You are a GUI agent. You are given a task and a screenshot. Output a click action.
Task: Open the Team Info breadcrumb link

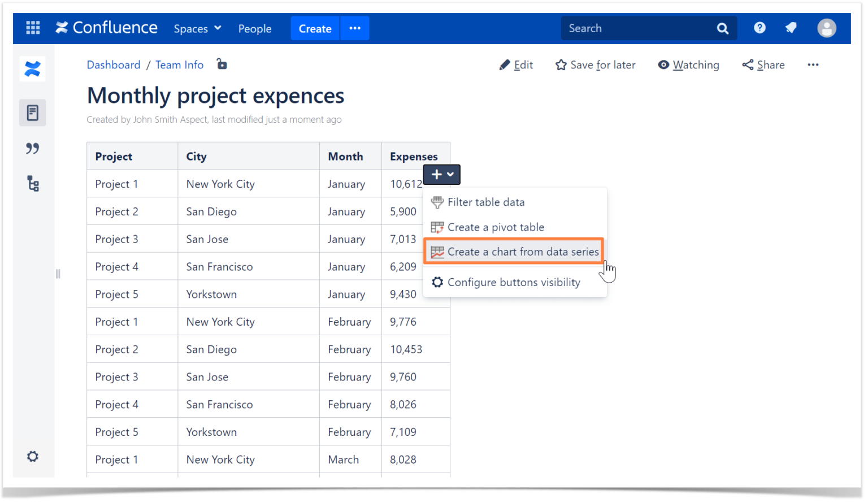click(179, 64)
